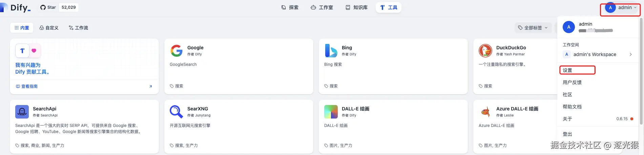The width and height of the screenshot is (644, 155).
Task: Click the DALL-E 绘画 colorful icon
Action: tap(331, 112)
